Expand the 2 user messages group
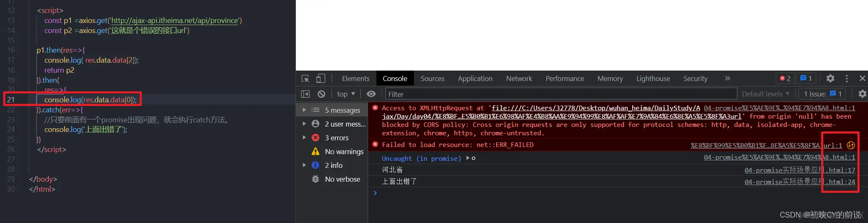 [304, 124]
